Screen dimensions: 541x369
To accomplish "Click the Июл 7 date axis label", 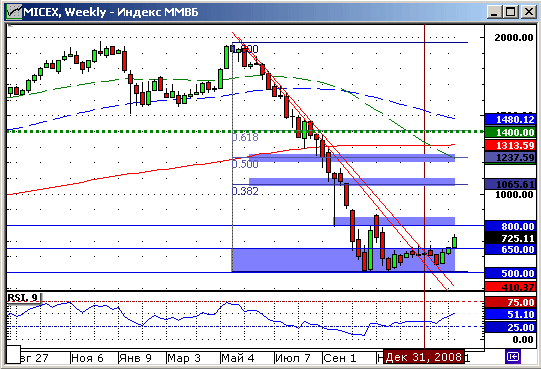I will click(293, 358).
